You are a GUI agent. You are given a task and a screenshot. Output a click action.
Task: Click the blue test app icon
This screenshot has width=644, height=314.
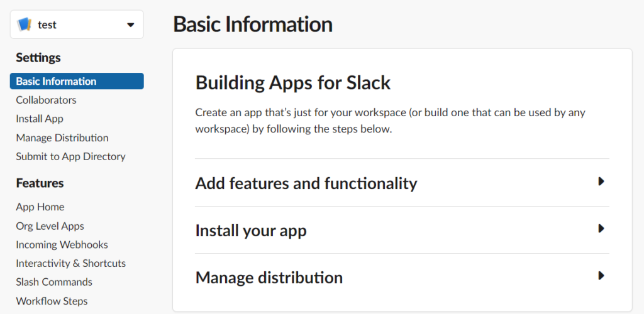click(x=25, y=25)
